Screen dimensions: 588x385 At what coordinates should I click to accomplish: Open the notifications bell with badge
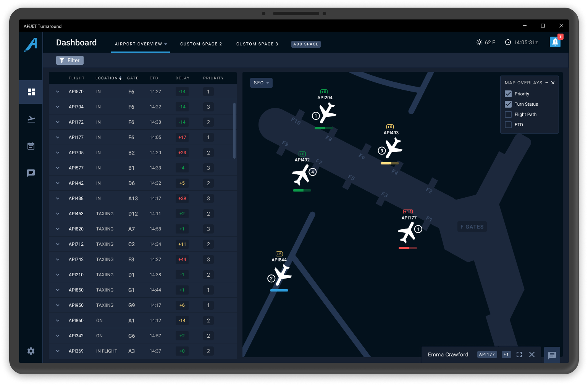click(555, 42)
